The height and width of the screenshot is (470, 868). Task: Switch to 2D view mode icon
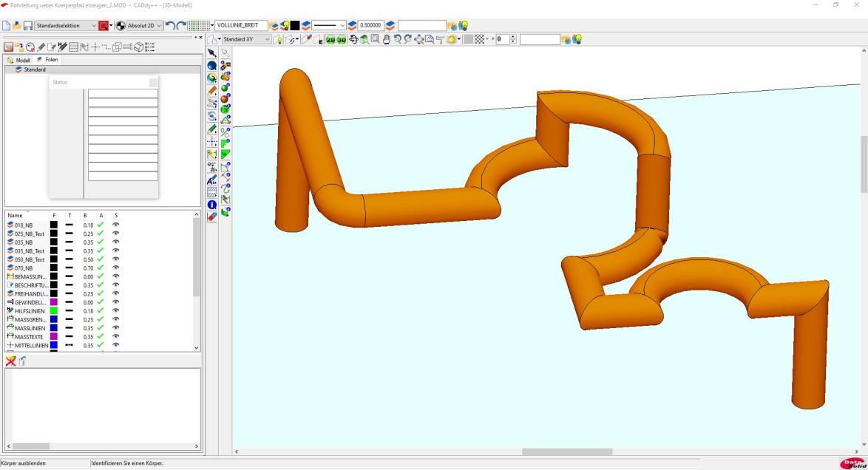(x=330, y=39)
